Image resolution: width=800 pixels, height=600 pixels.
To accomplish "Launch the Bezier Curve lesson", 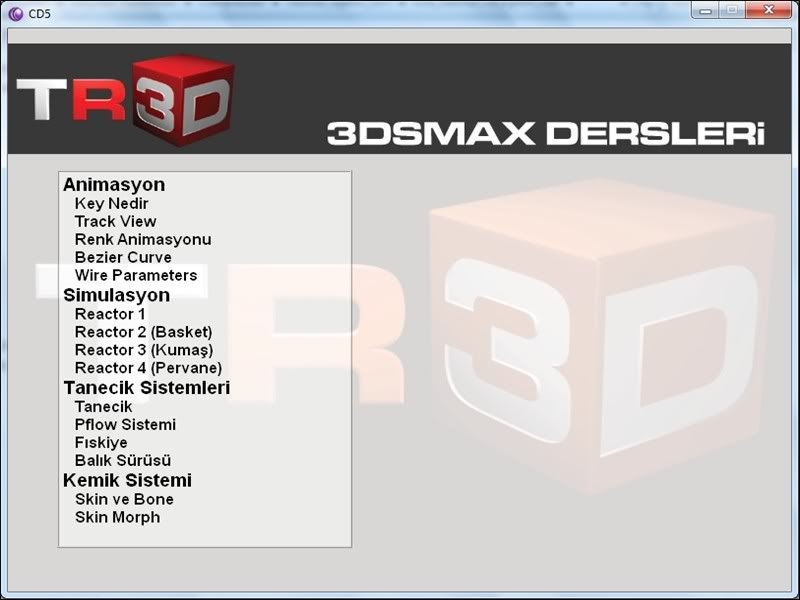I will (123, 258).
